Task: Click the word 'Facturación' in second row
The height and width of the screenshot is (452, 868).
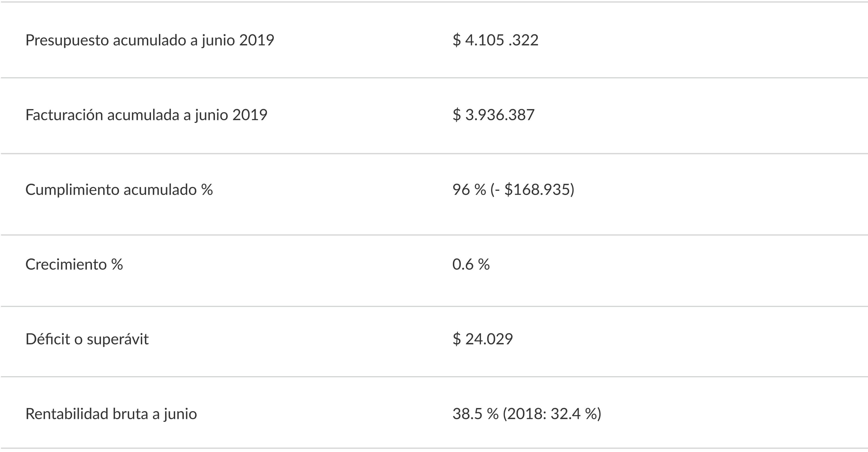Action: click(x=64, y=115)
